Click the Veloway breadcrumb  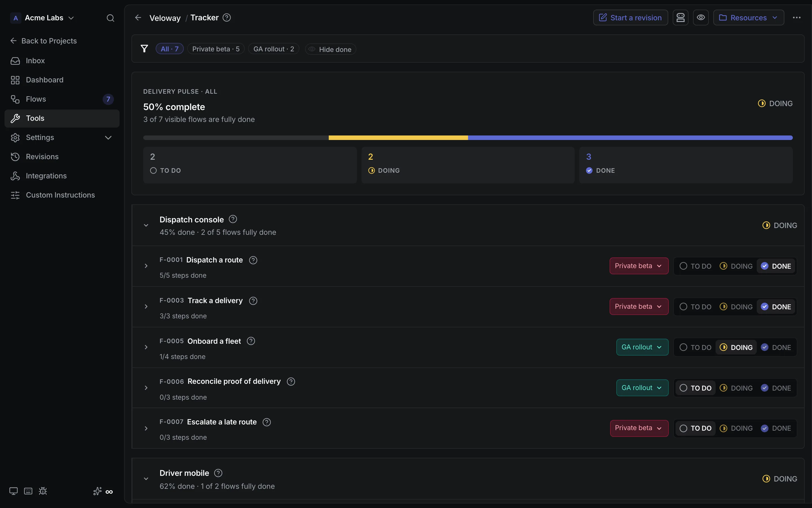(x=165, y=18)
